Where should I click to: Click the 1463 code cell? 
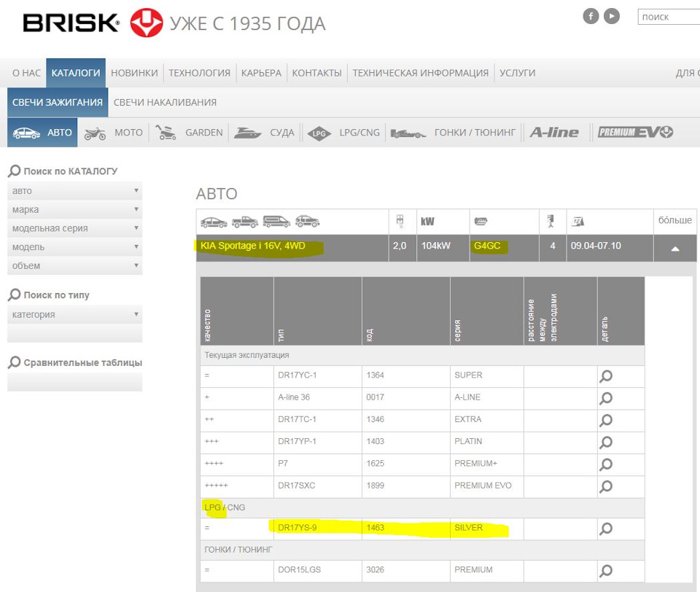pyautogui.click(x=406, y=528)
